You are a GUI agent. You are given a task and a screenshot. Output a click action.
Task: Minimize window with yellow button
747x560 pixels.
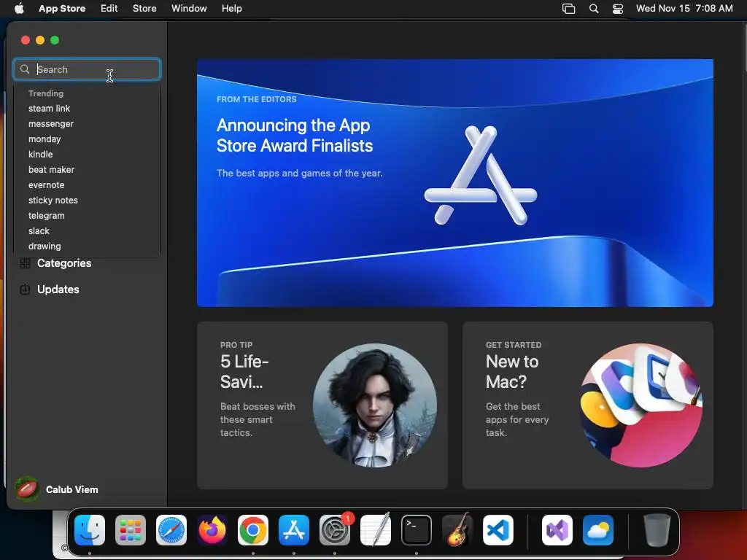(40, 40)
